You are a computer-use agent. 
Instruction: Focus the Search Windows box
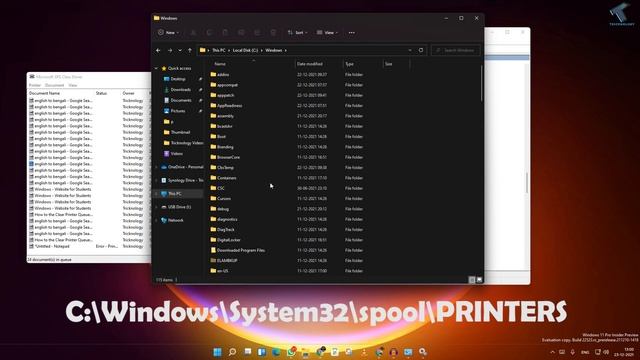pos(456,50)
